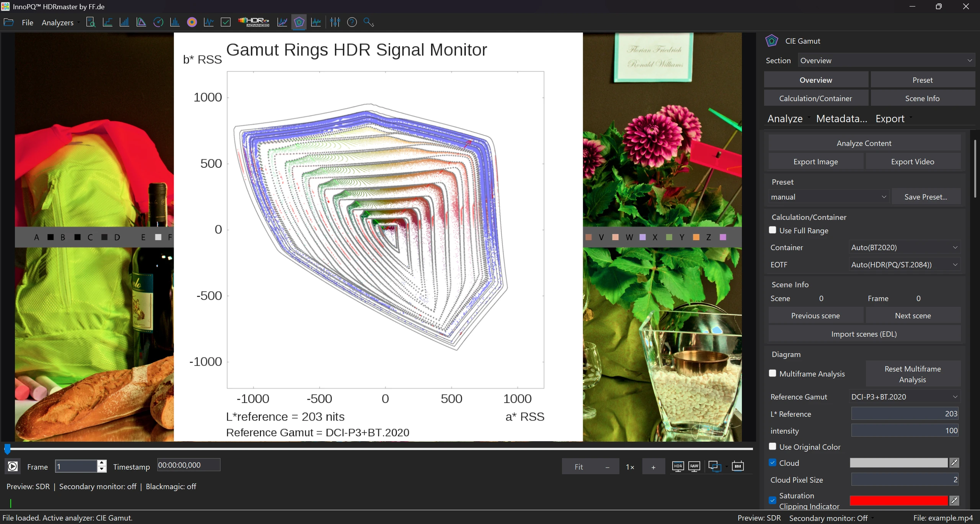
Task: Enable the Use Original Color checkbox
Action: tap(773, 446)
